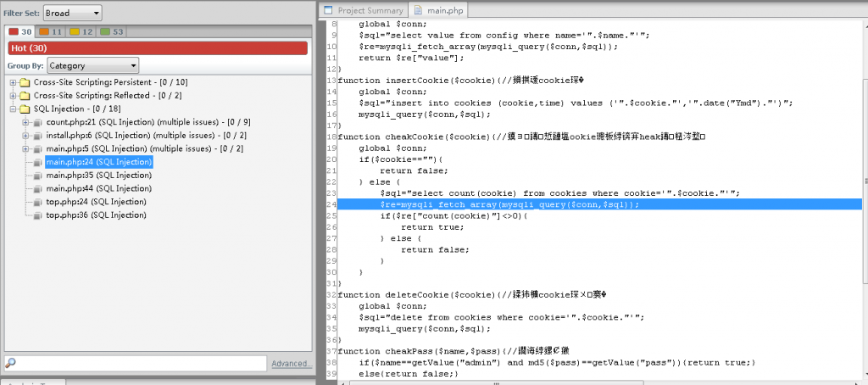Select the main.php:44 SQL Injection issue
The image size is (868, 385).
point(98,188)
